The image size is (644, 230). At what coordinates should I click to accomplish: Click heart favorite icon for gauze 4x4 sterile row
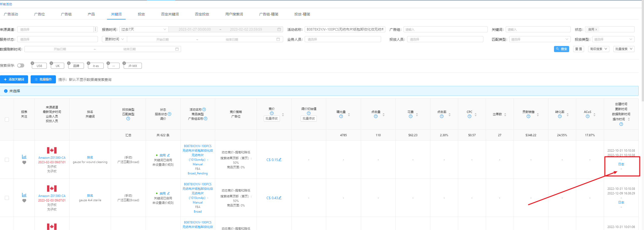click(x=24, y=201)
